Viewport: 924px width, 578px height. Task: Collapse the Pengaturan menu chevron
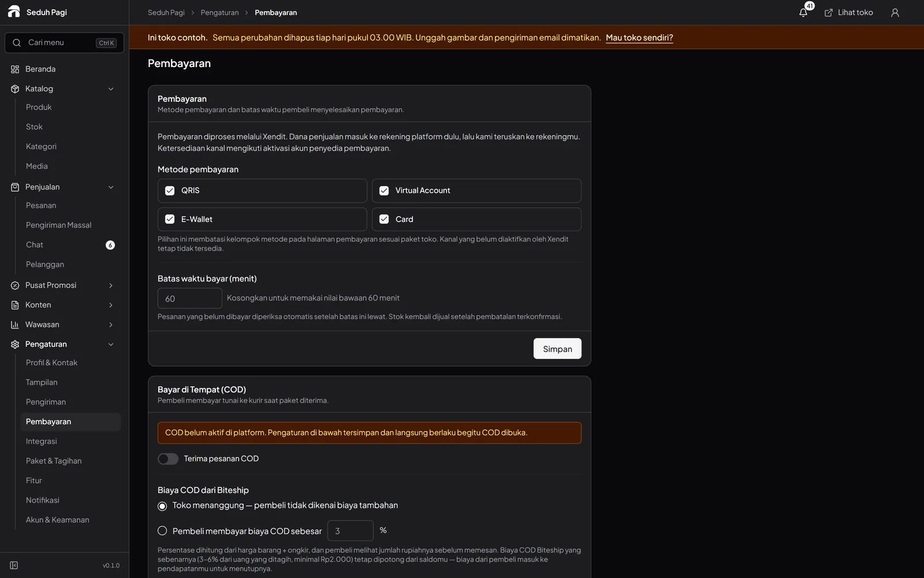(111, 344)
